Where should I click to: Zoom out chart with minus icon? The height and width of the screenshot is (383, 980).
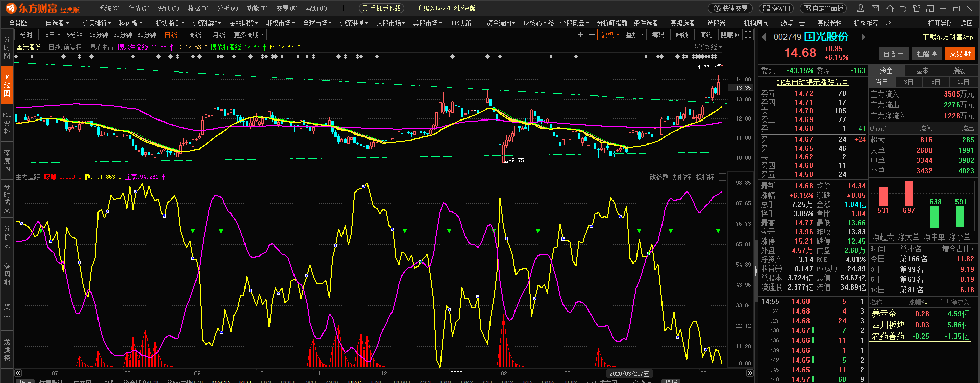(592, 35)
